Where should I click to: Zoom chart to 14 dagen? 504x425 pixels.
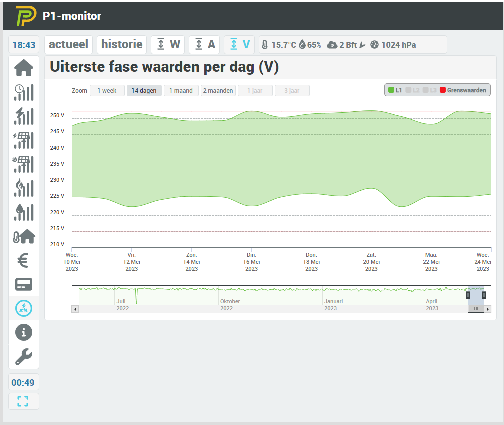coord(144,90)
